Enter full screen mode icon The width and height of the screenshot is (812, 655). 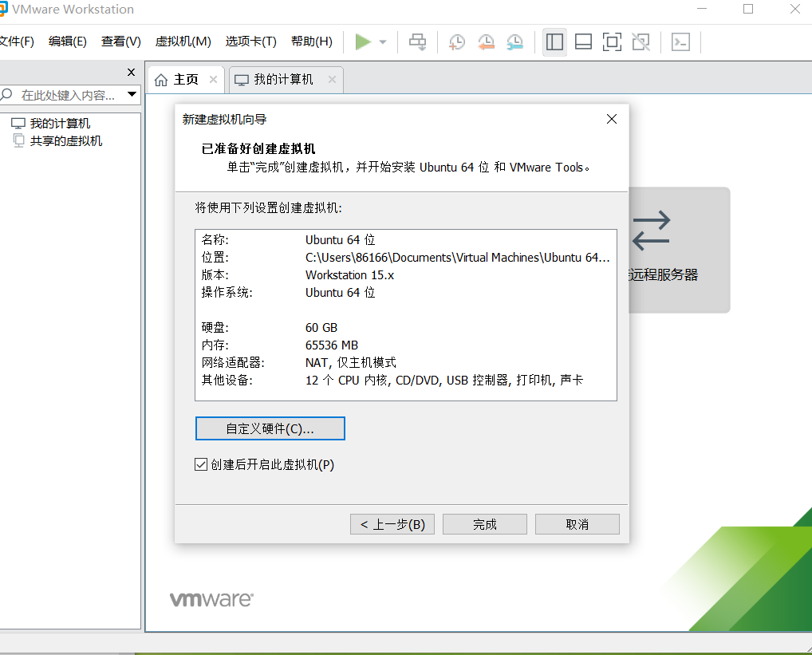612,41
